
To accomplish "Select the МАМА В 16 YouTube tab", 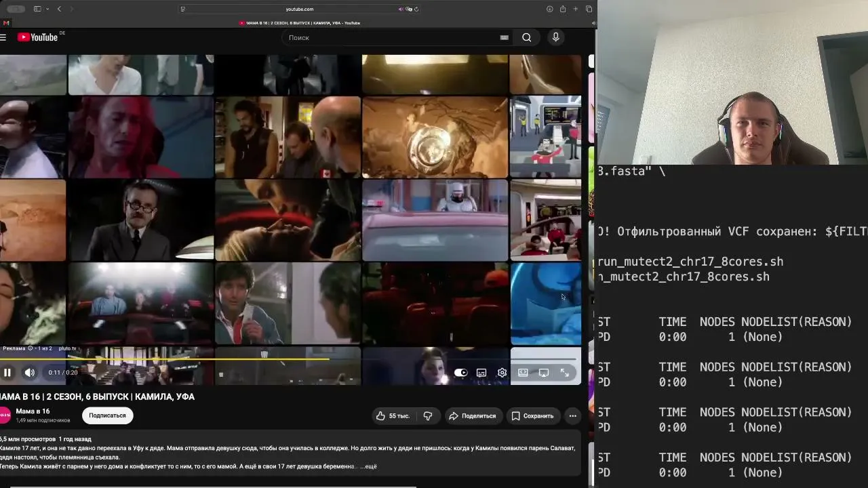I will (x=299, y=23).
